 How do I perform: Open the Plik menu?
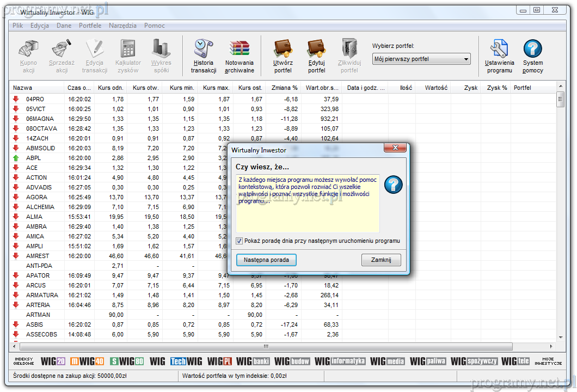point(18,26)
